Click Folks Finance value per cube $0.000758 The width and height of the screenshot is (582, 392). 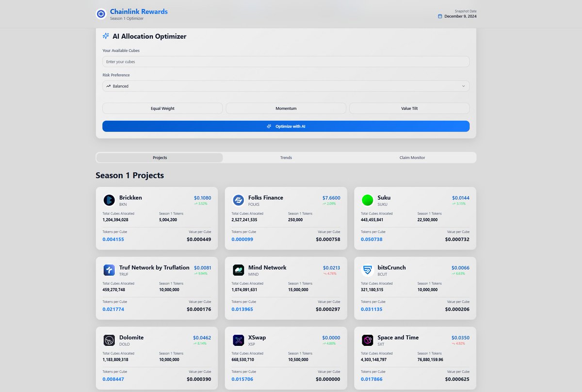328,239
